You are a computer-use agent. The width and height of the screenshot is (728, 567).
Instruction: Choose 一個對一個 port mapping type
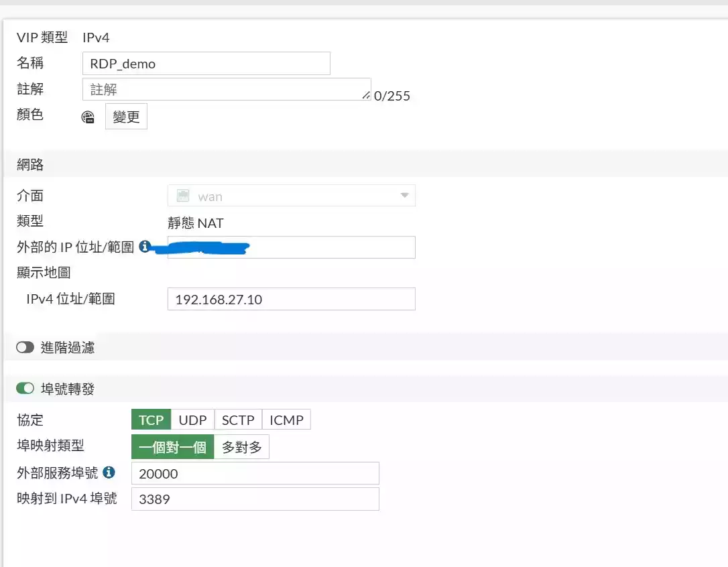coord(172,447)
